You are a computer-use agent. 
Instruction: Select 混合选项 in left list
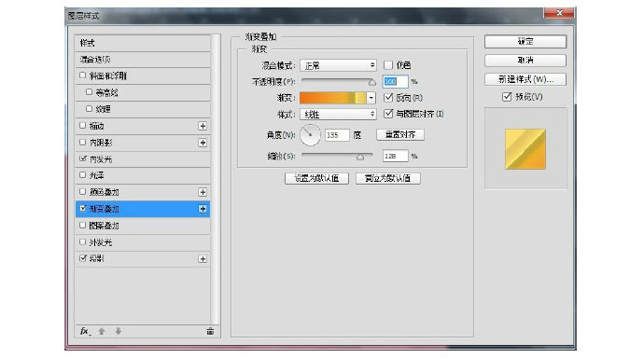(143, 60)
